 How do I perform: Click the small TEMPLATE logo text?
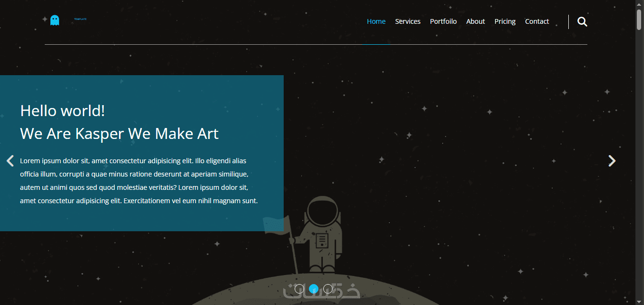tap(80, 19)
